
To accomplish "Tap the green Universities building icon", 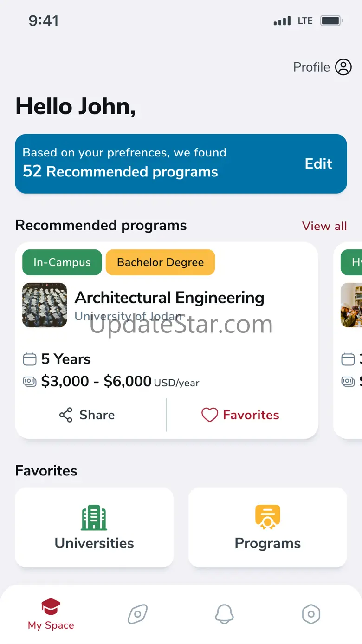I will click(x=94, y=517).
